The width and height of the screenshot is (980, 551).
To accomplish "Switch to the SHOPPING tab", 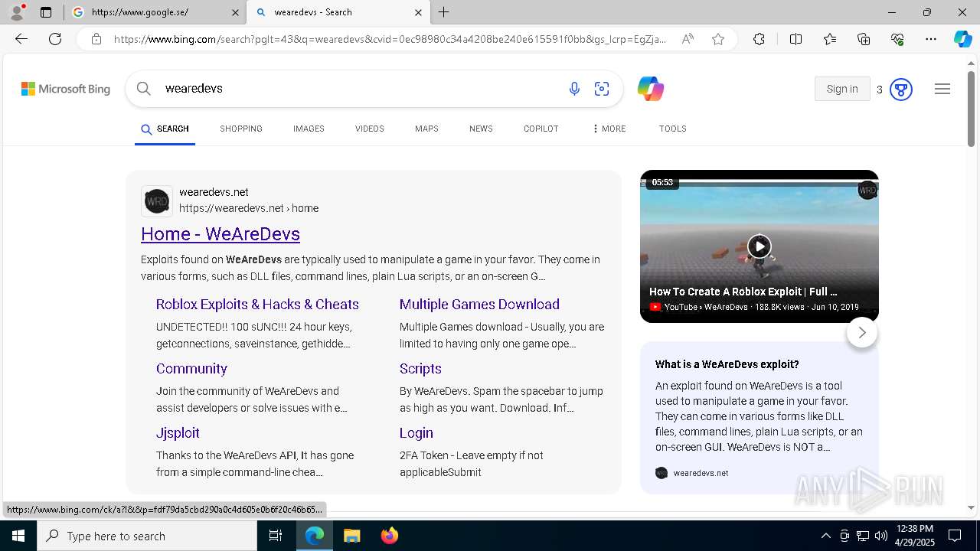I will pyautogui.click(x=241, y=129).
